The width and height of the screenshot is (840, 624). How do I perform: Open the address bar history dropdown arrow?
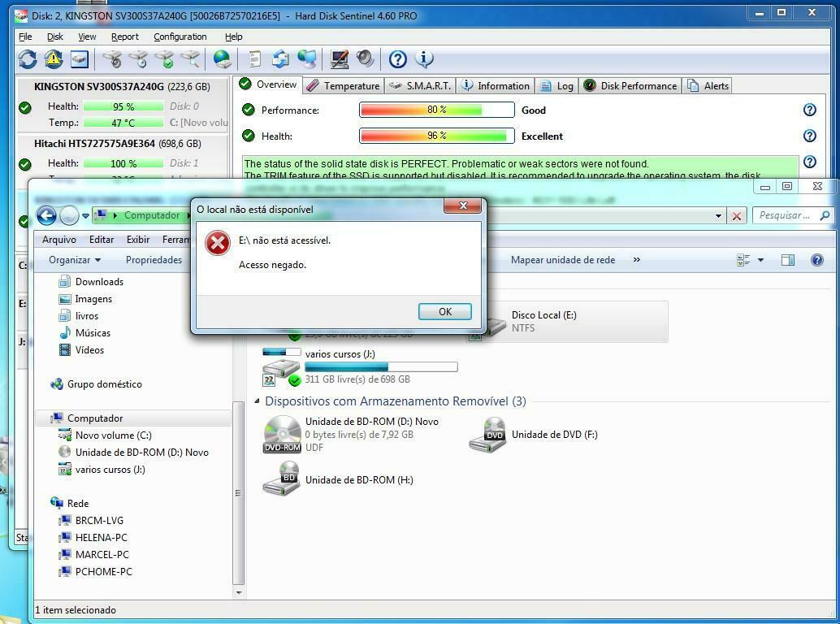718,216
